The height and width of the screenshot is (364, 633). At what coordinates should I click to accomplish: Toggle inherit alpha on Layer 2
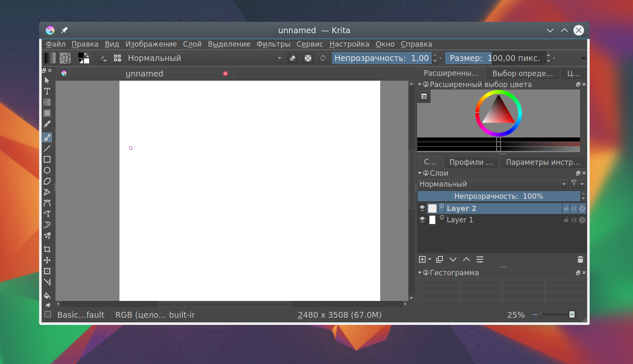(574, 208)
